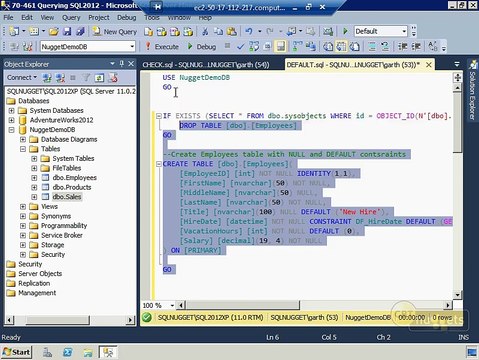
Task: Select the dbo.Sales table
Action: [67, 197]
